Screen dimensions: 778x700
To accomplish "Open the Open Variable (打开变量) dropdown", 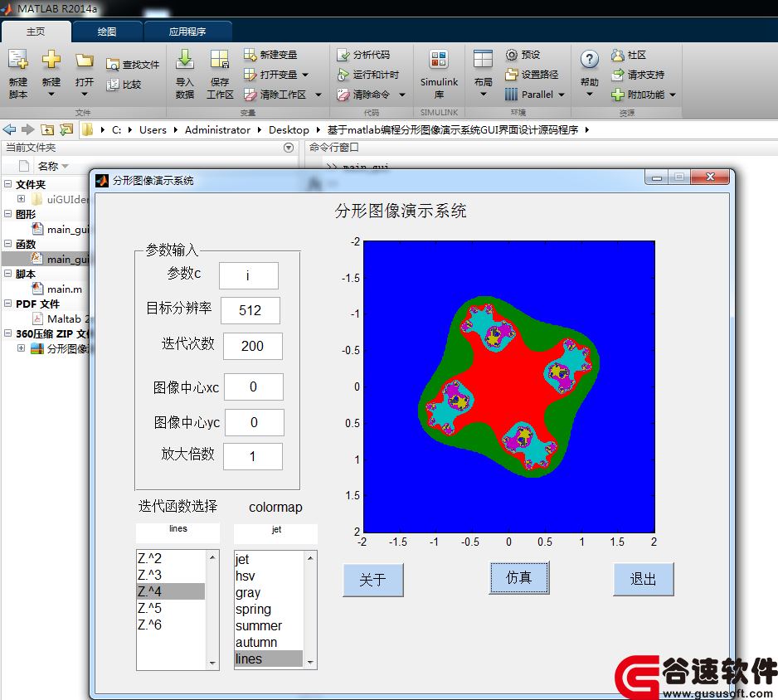I will coord(305,75).
